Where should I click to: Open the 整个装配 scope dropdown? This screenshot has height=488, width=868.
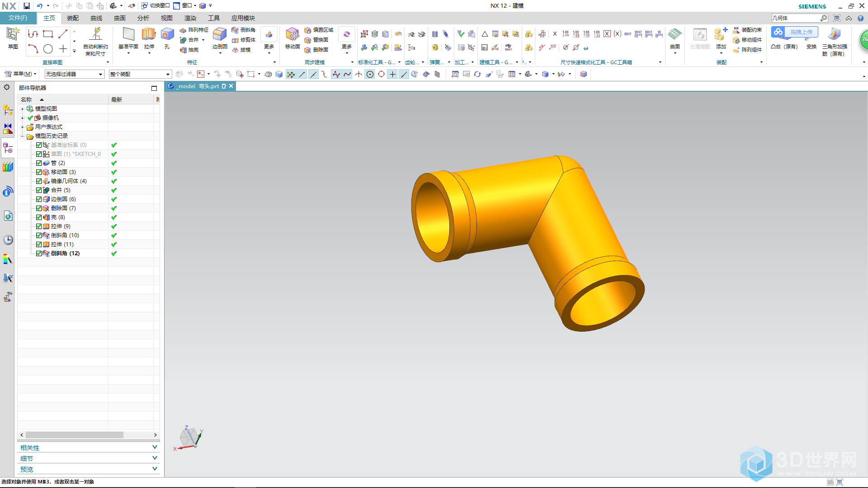(140, 74)
